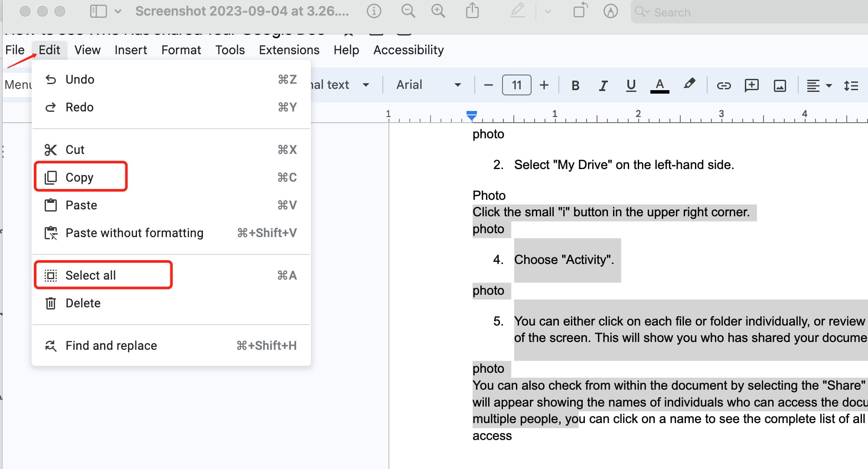The height and width of the screenshot is (469, 868).
Task: Click the Preview share icon
Action: (472, 11)
